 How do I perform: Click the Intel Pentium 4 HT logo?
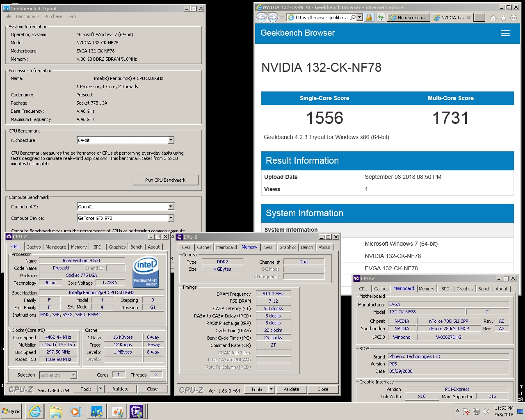coord(145,272)
